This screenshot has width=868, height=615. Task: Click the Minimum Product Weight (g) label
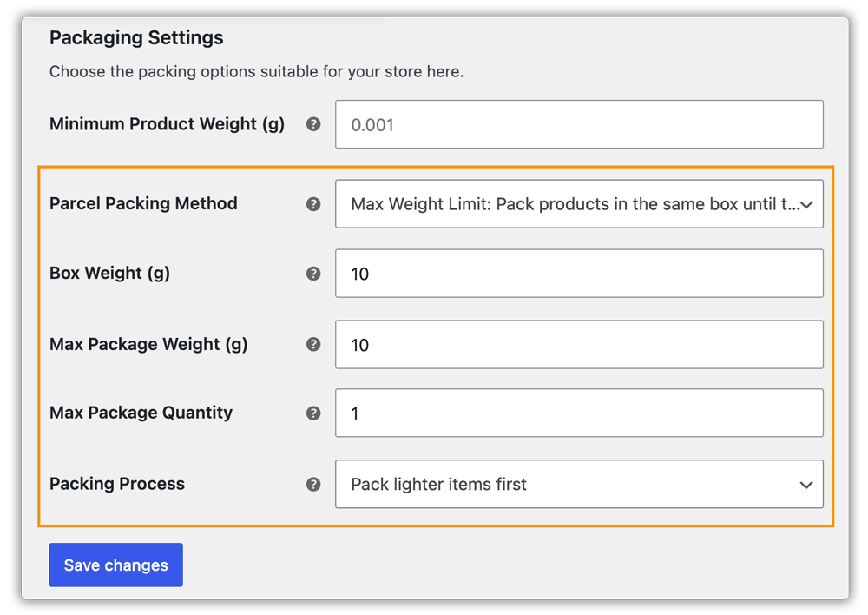(167, 124)
